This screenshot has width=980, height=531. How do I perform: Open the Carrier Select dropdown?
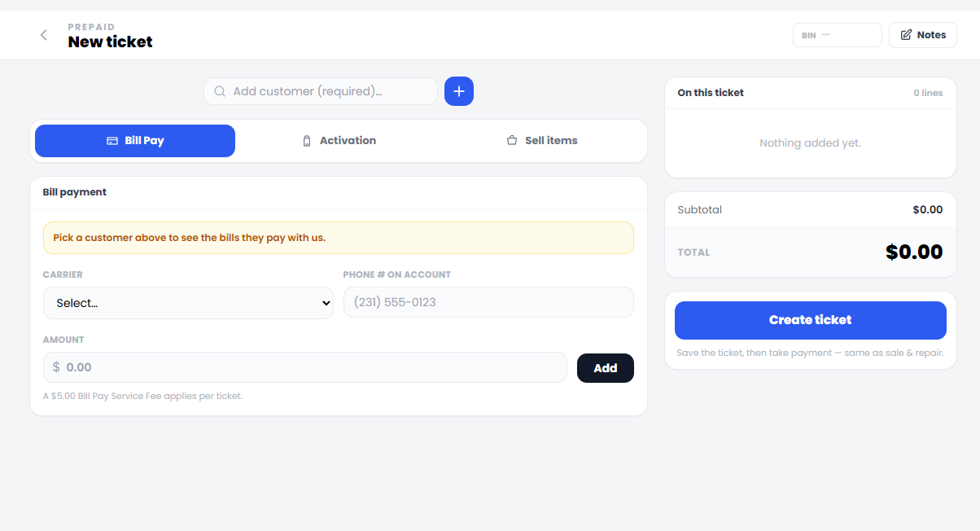tap(188, 303)
